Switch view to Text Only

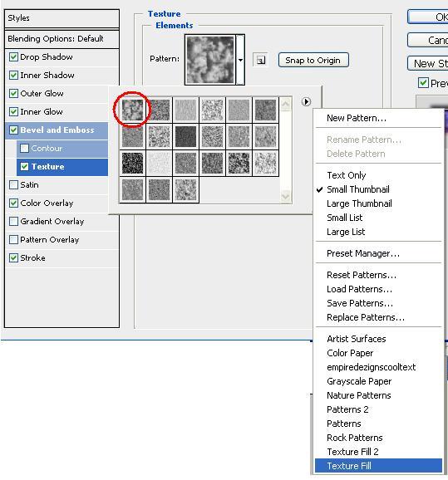(379, 175)
